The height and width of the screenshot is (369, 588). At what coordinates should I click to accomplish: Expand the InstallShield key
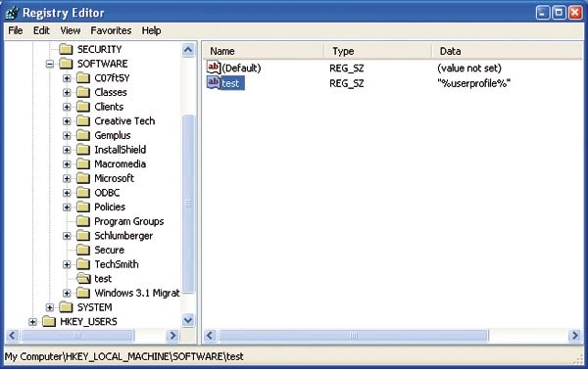point(67,150)
